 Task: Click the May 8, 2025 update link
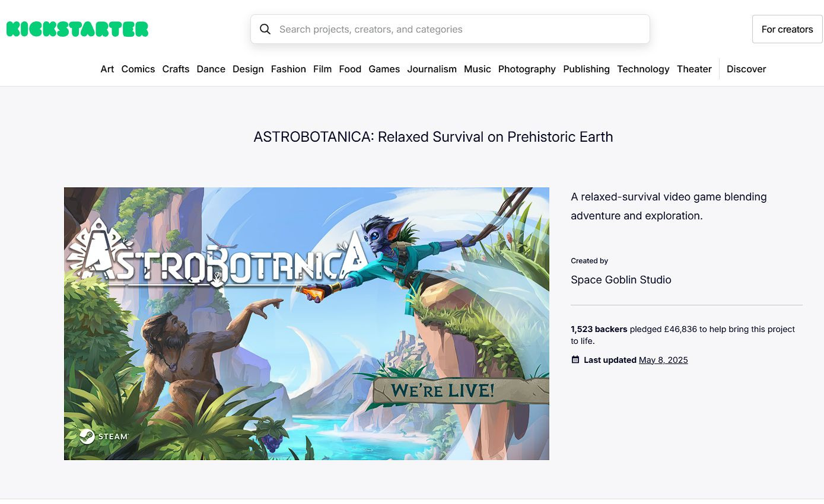pos(663,360)
